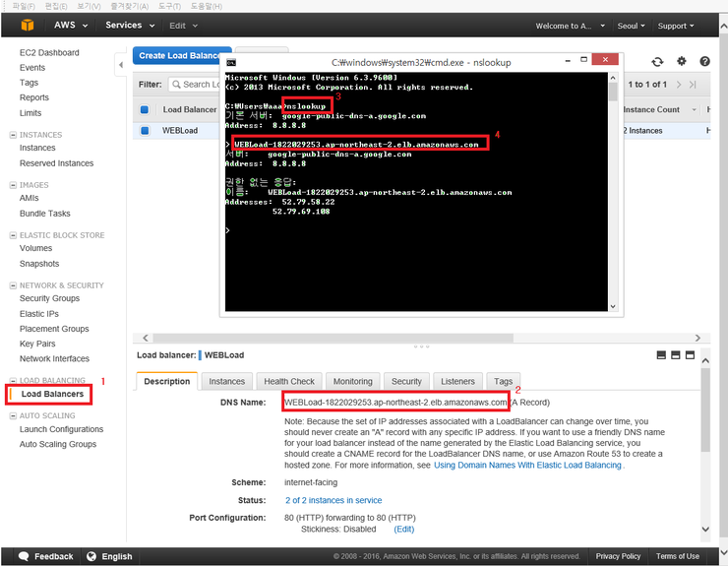Switch to the Health Check tab
The image size is (728, 566).
click(x=289, y=381)
